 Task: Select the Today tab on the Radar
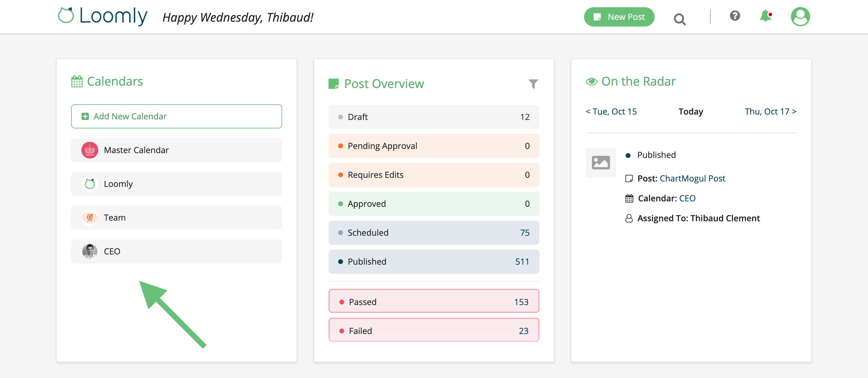[x=690, y=112]
